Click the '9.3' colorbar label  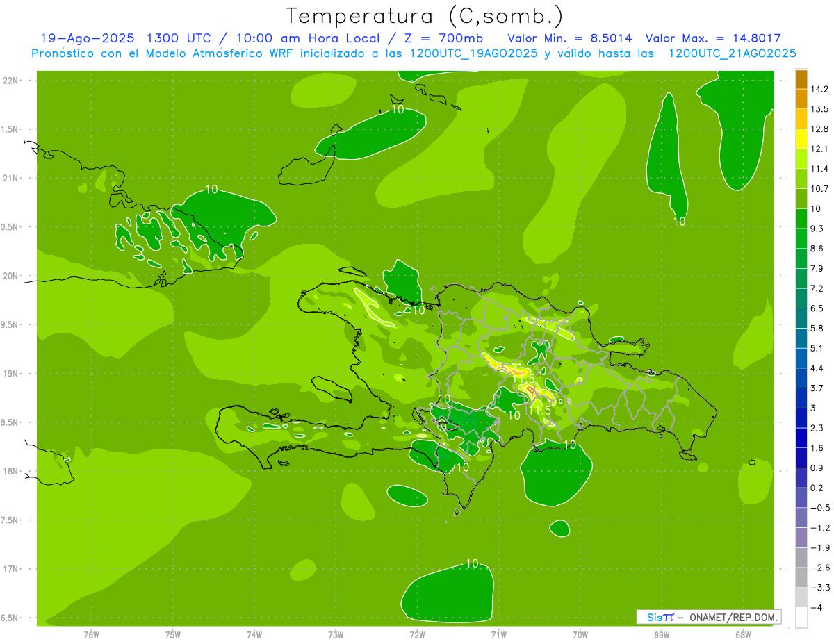[817, 229]
